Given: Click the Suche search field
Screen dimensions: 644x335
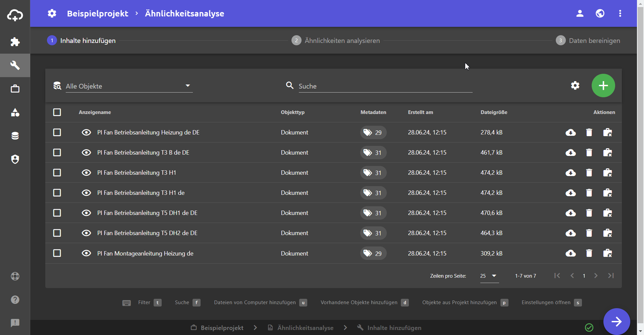Looking at the screenshot, I should pyautogui.click(x=385, y=86).
